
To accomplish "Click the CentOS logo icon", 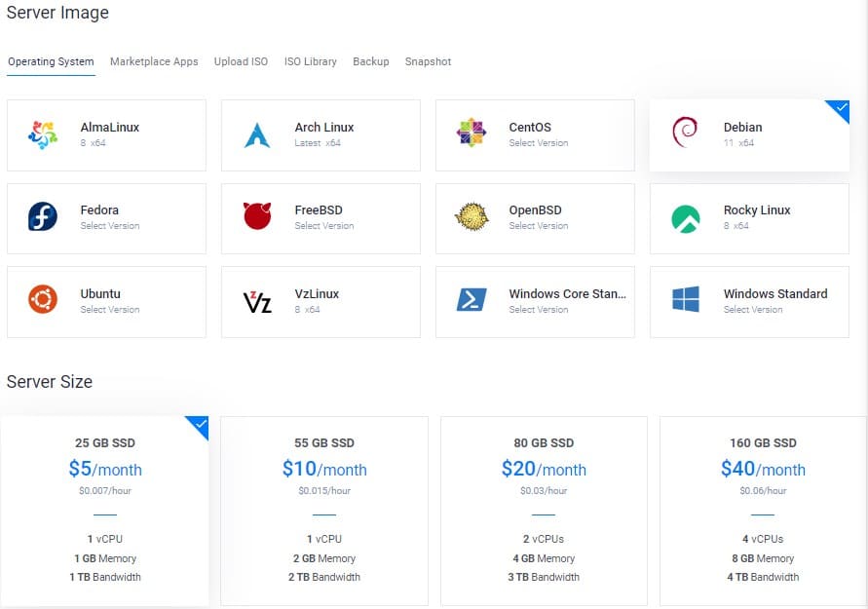I will (x=472, y=133).
